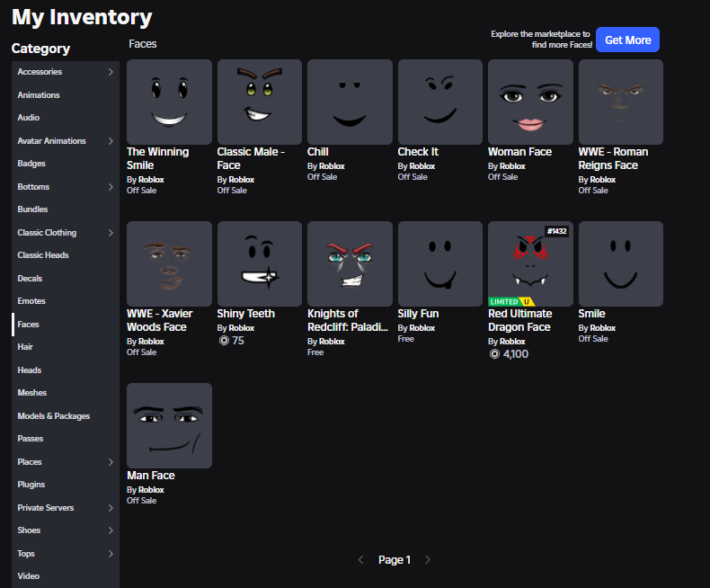710x588 pixels.
Task: Expand the Shoes category chevron
Action: 111,530
